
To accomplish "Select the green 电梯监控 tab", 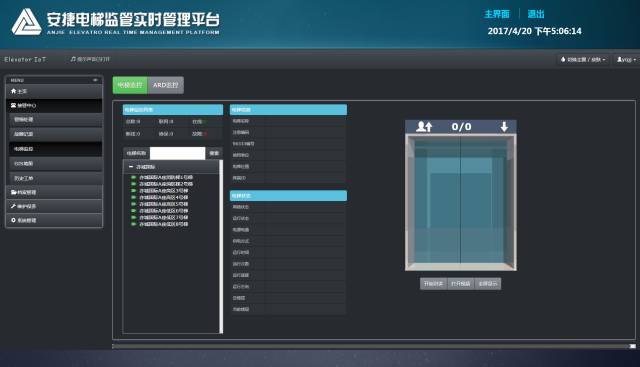I will [130, 85].
